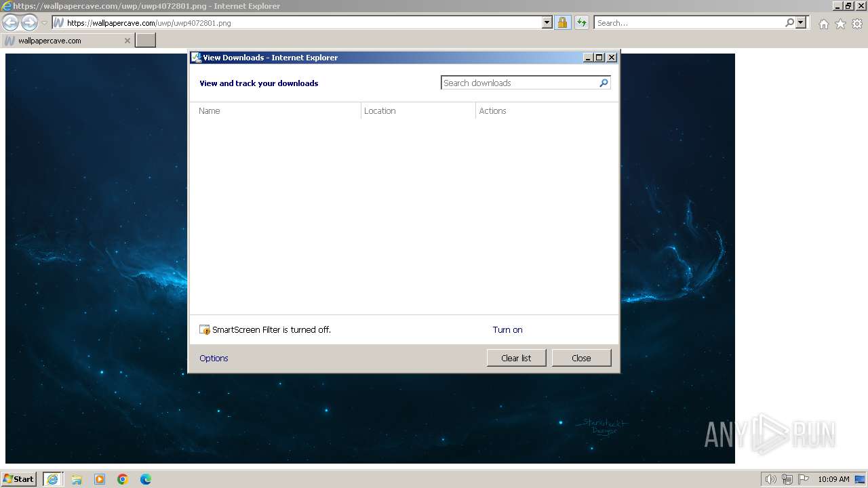868x488 pixels.
Task: Click the View Downloads title bar icon
Action: tap(196, 58)
